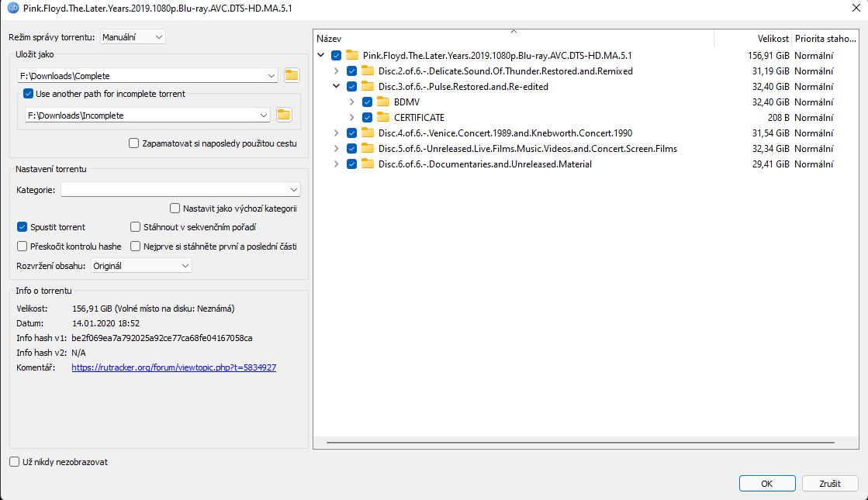Click root Pink.Floyd.The.Later.Years folder icon
Viewport: 868px width, 500px height.
(x=352, y=55)
